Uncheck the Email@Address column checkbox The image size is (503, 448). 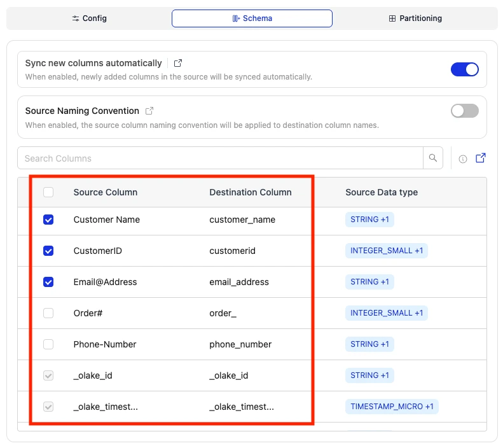pos(48,282)
